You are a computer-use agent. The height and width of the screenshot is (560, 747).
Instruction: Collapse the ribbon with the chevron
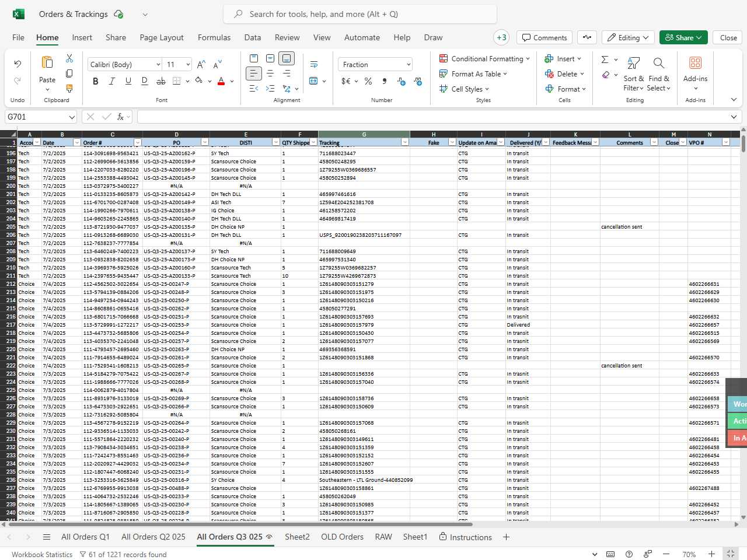click(x=734, y=100)
